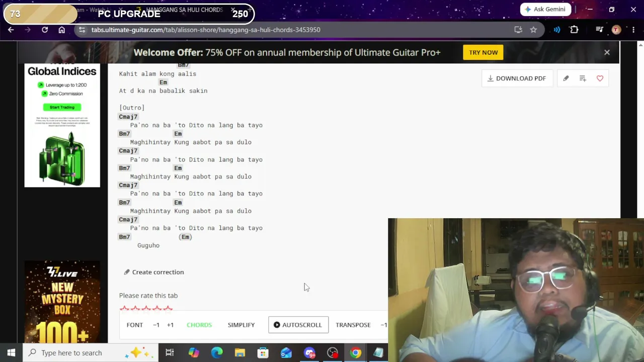Download the tab as PDF
The height and width of the screenshot is (362, 644).
point(517,78)
